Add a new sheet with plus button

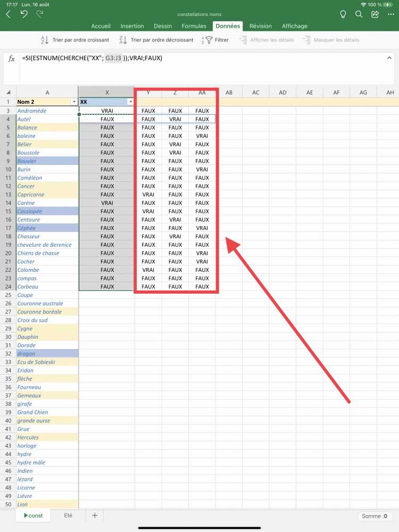click(x=95, y=516)
